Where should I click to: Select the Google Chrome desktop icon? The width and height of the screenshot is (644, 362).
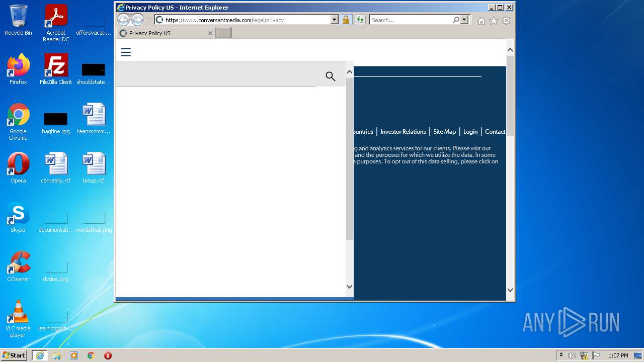coord(18,122)
